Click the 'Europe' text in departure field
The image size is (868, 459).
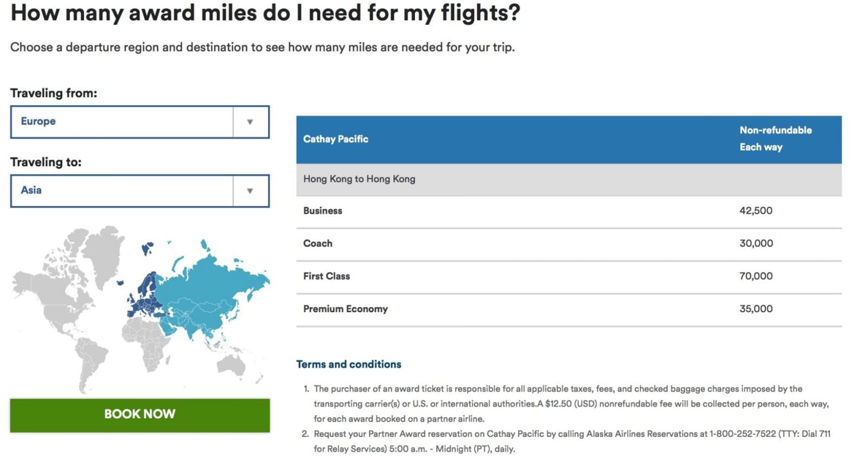[36, 121]
